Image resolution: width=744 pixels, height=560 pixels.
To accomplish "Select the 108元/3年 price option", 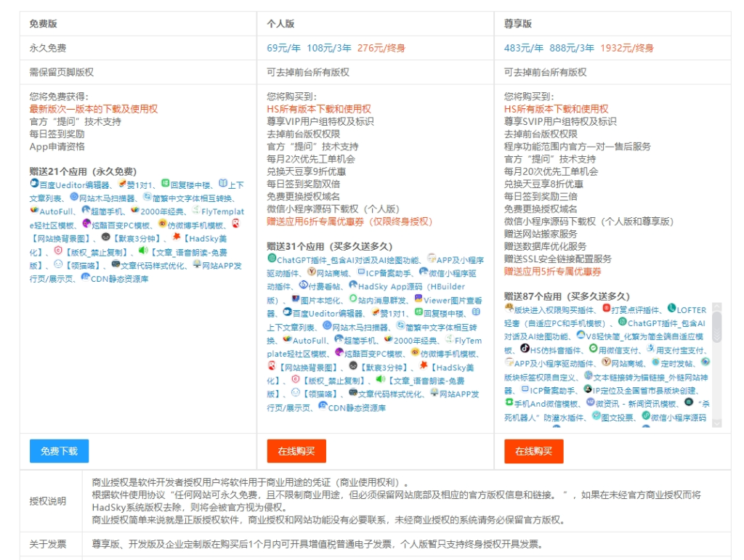I will (329, 48).
